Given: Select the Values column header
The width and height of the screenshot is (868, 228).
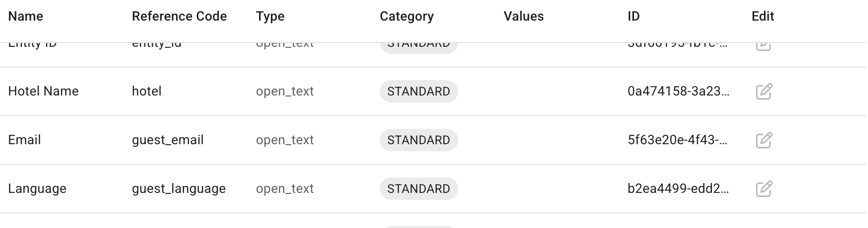Looking at the screenshot, I should click(524, 16).
